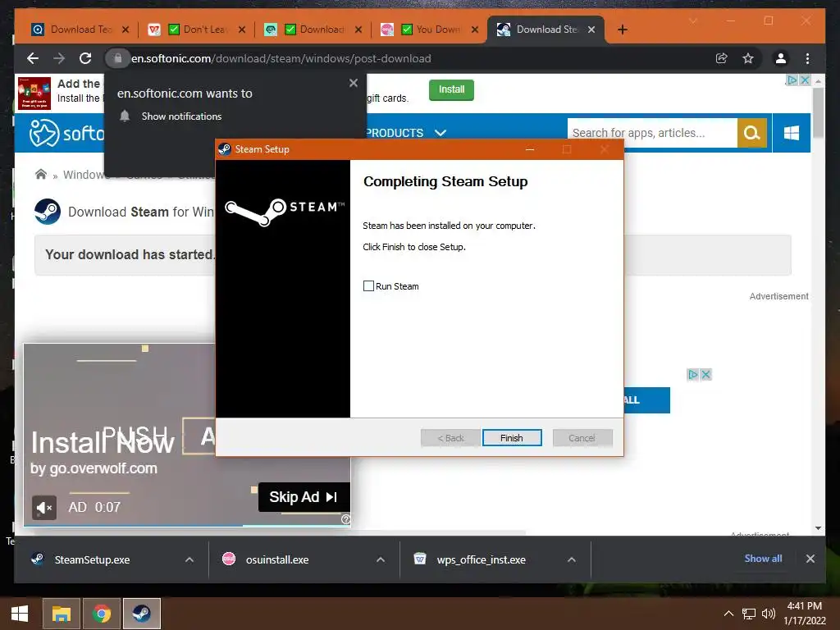This screenshot has width=840, height=630.
Task: Click the volume tray icon
Action: (768, 614)
